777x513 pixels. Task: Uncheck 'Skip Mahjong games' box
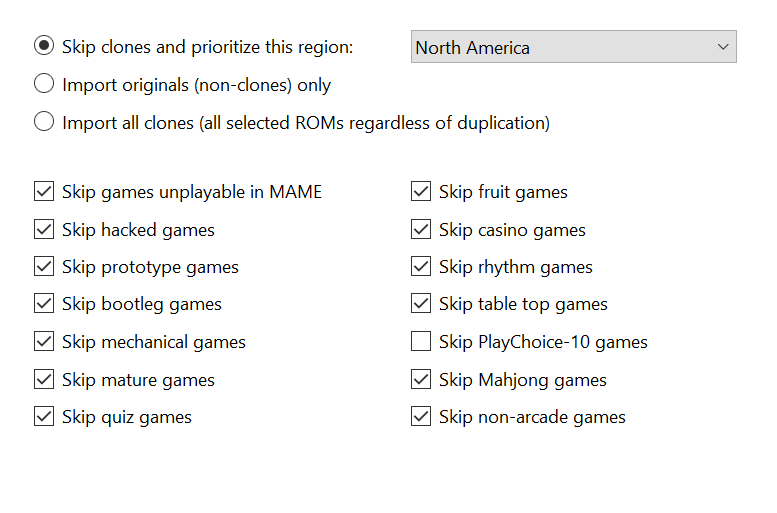(421, 380)
